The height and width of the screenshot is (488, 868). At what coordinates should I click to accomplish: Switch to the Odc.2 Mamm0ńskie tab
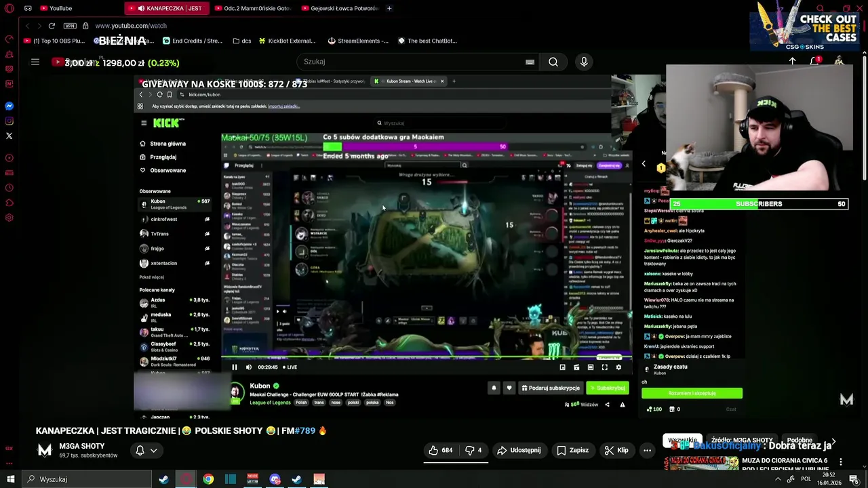click(252, 8)
